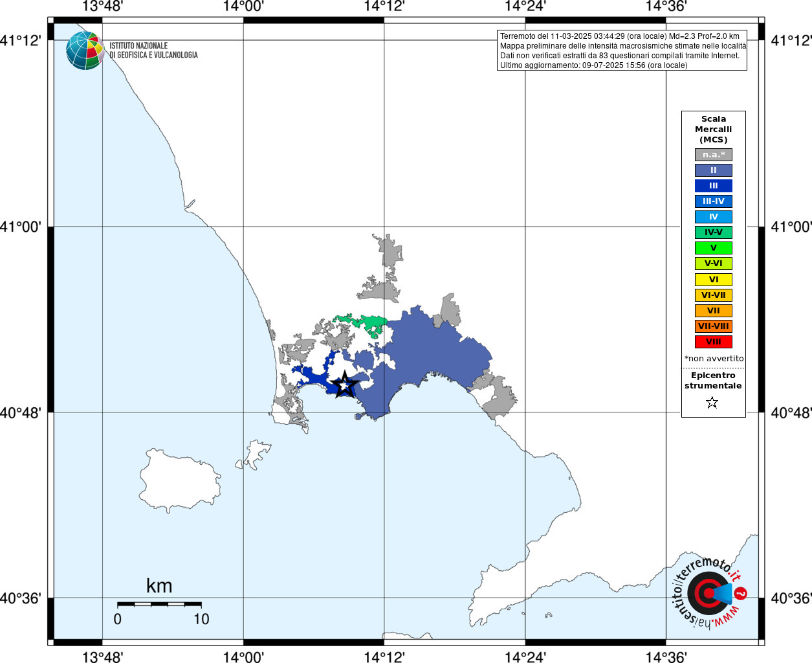Select the IV light blue legend swatch
Viewport: 812px width, 663px height.
tap(714, 217)
